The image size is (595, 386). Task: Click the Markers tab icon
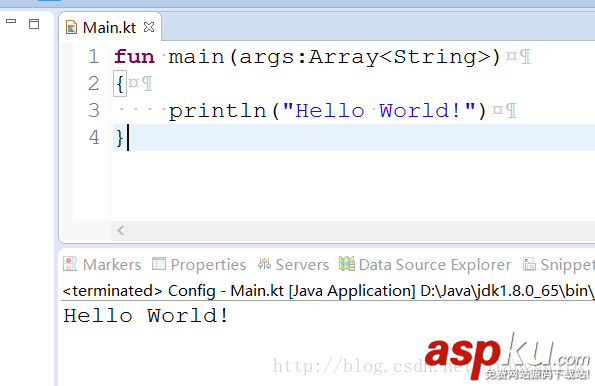click(x=70, y=264)
